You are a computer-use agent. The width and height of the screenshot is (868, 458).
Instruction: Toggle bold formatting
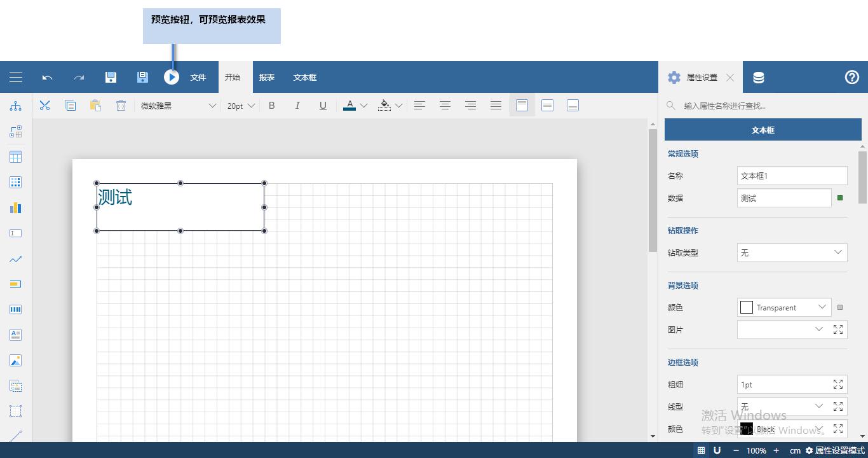(272, 106)
